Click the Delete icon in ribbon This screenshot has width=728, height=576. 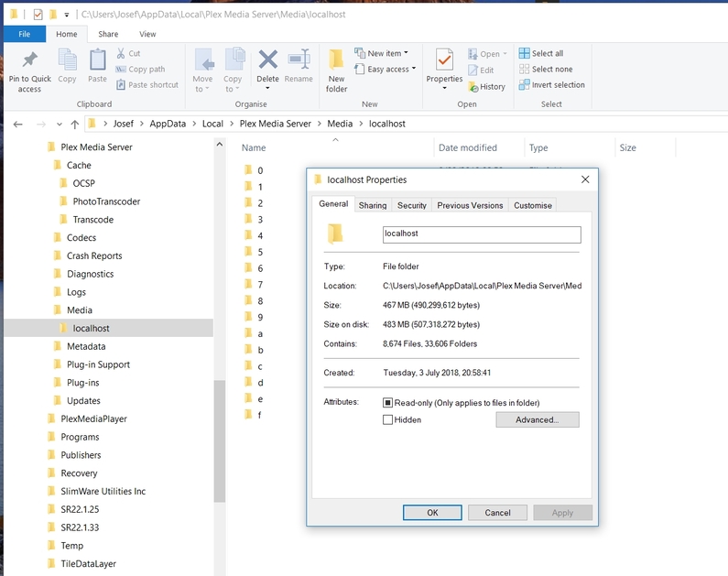267,62
